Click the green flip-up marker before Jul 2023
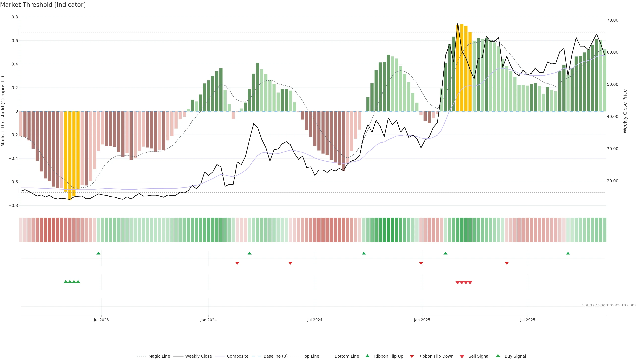 tap(98, 253)
